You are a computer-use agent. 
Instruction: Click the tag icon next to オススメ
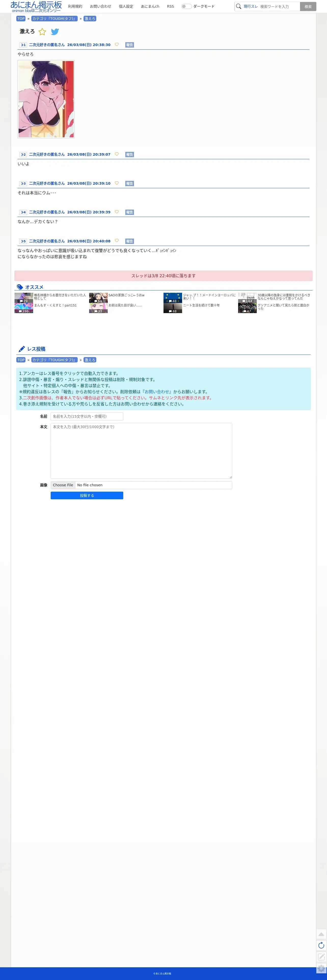(x=20, y=287)
